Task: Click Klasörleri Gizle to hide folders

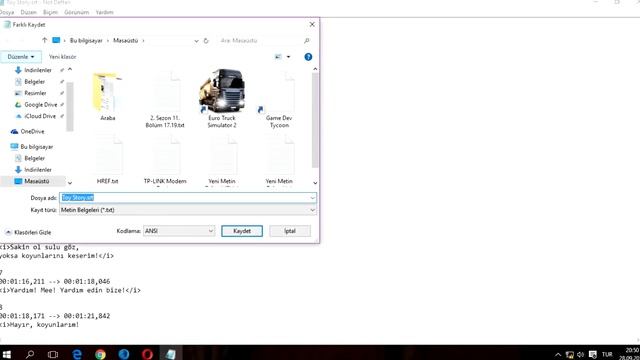Action: [28, 232]
